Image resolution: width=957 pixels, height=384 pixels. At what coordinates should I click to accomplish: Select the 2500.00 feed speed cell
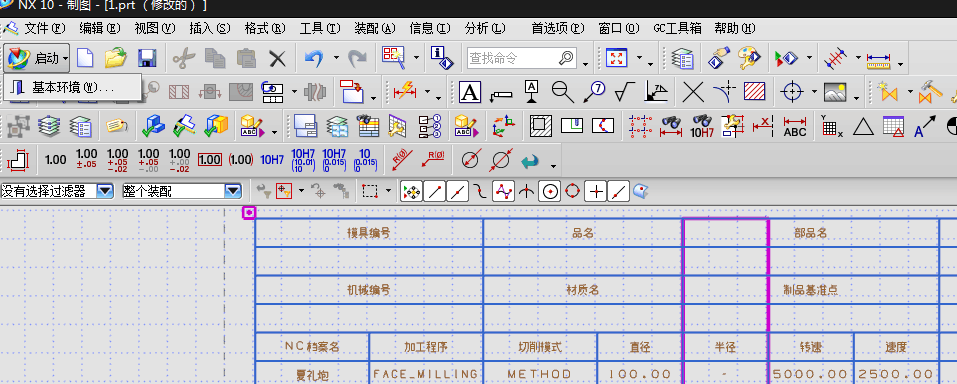[896, 374]
